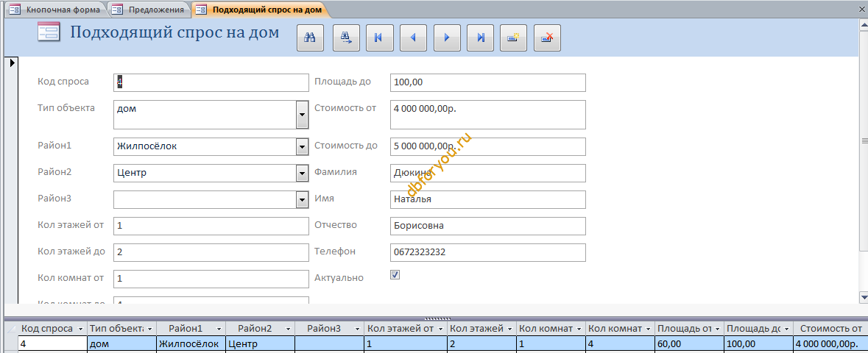868x353 pixels.
Task: Open the Район3 column header filter arrow
Action: (358, 329)
